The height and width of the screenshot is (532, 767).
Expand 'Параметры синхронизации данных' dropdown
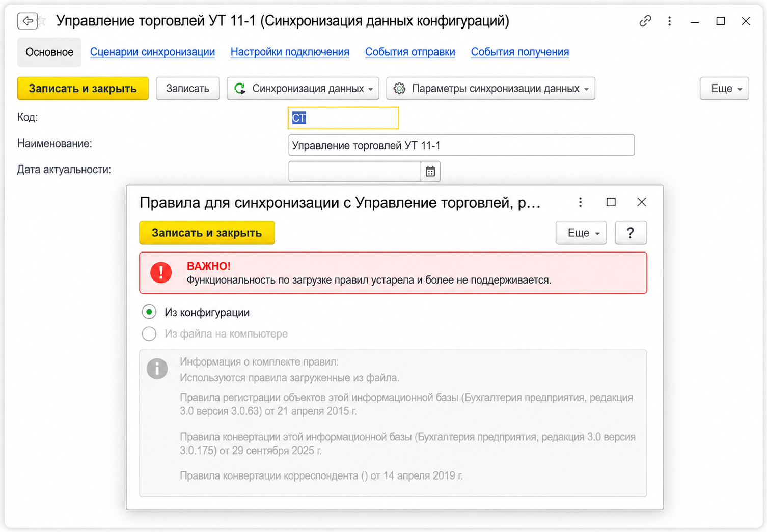pyautogui.click(x=490, y=89)
